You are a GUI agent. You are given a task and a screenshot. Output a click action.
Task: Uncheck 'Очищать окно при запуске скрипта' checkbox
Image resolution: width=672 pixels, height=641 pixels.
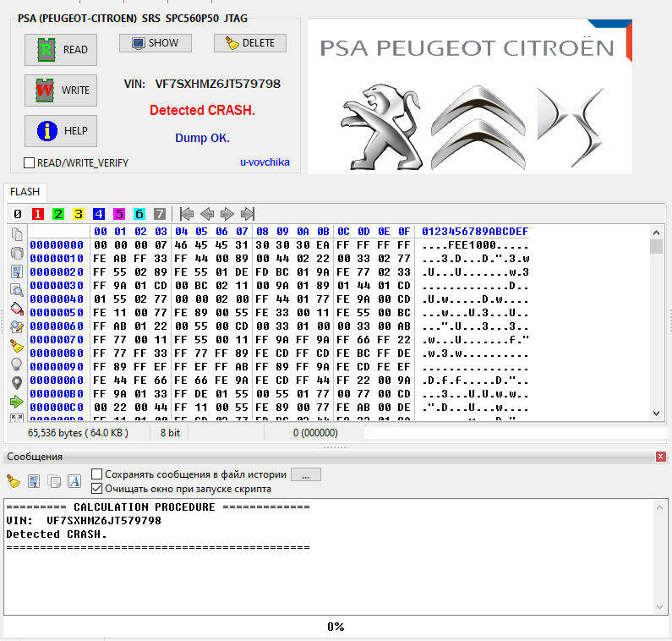97,488
